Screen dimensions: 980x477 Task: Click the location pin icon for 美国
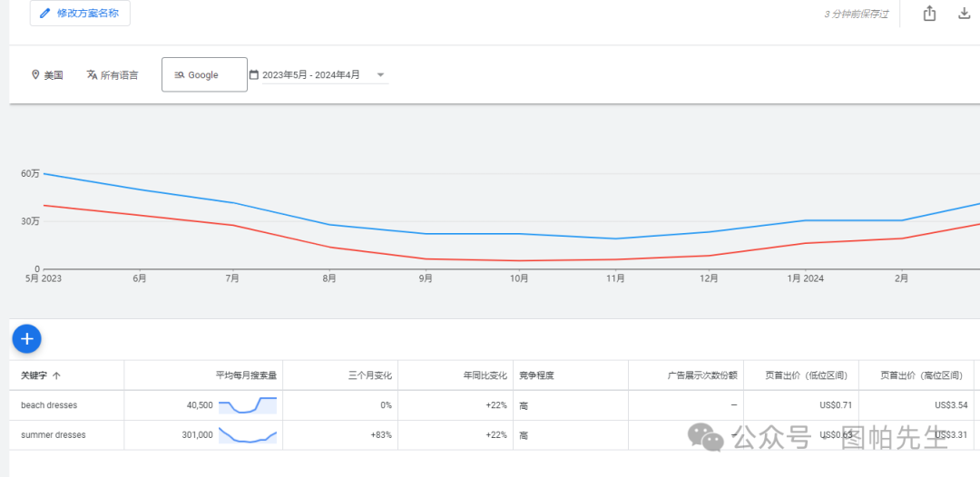[35, 75]
